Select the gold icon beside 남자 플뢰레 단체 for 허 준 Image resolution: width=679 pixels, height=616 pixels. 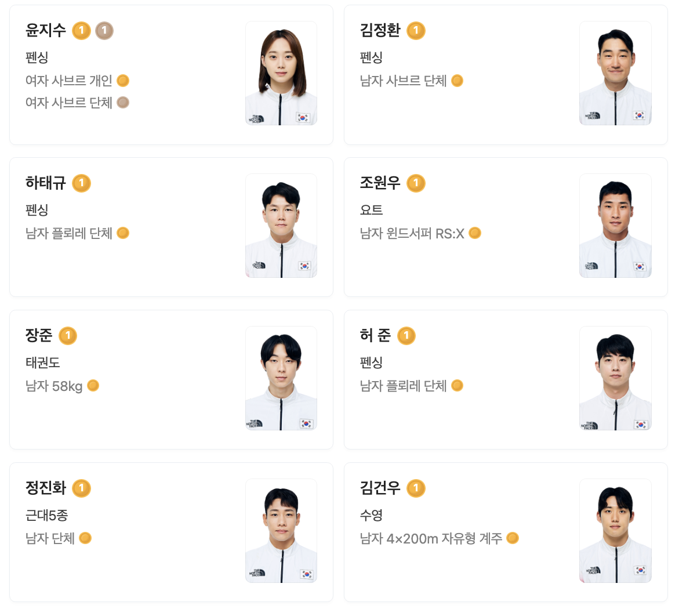pos(456,385)
